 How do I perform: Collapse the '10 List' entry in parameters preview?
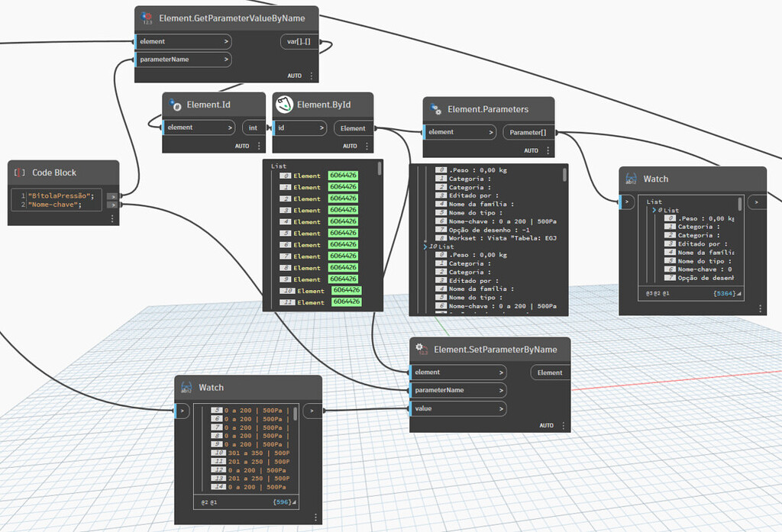(425, 247)
